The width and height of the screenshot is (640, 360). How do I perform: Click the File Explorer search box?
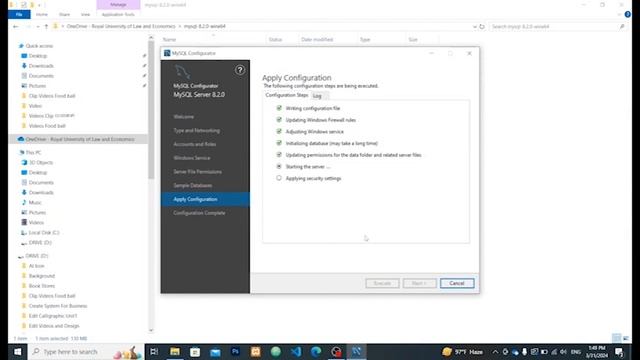[558, 27]
